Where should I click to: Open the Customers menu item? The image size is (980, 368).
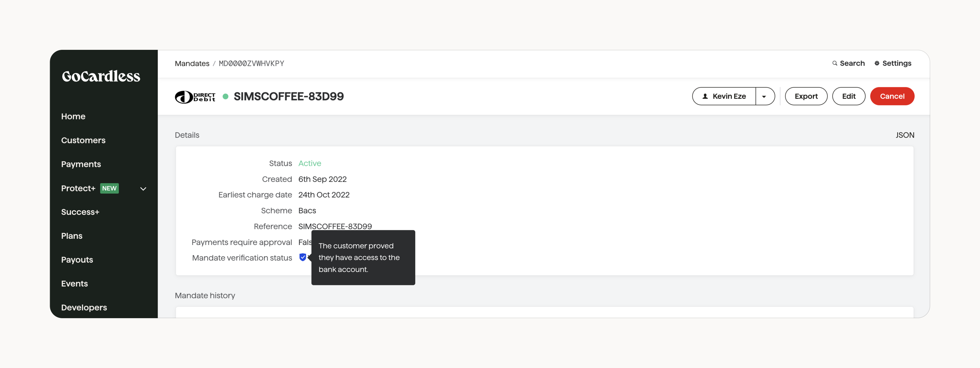[x=83, y=140]
